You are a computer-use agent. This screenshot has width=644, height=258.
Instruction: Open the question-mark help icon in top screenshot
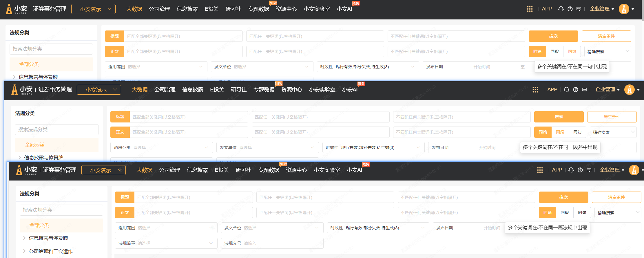pyautogui.click(x=570, y=9)
